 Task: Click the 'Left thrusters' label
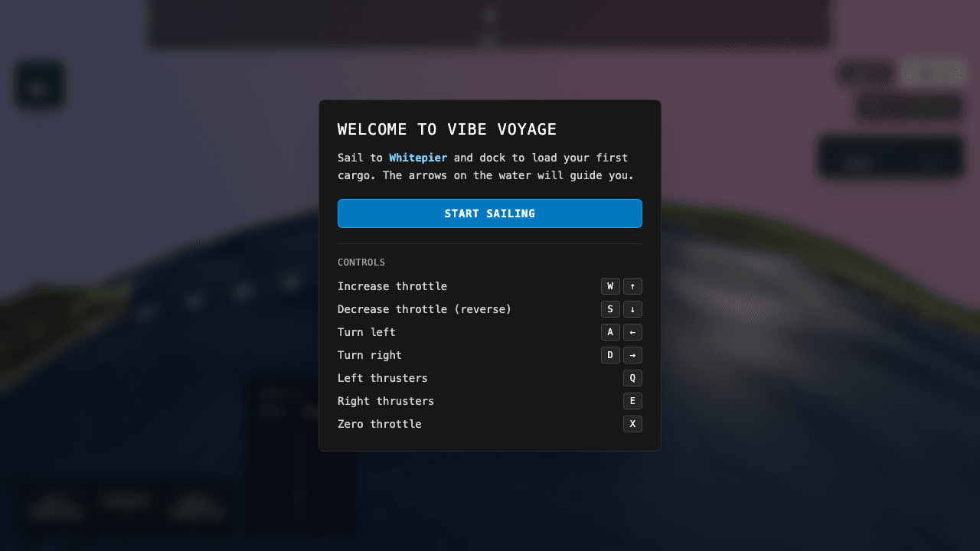tap(383, 378)
